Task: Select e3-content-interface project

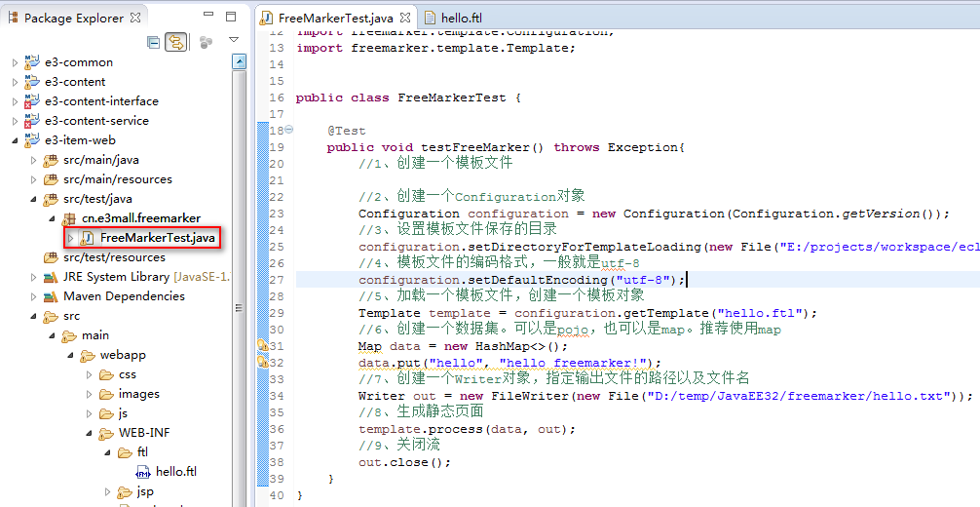Action: tap(101, 101)
